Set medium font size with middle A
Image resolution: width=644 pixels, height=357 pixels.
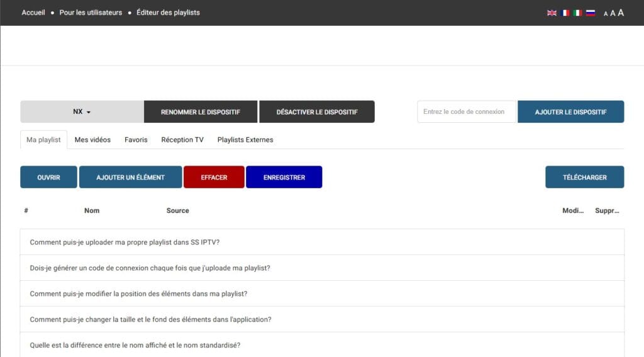point(613,13)
